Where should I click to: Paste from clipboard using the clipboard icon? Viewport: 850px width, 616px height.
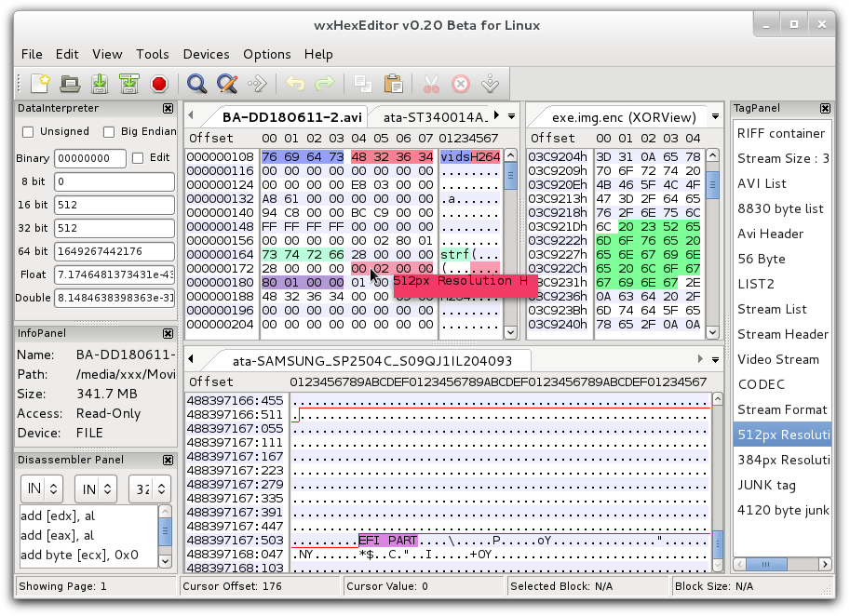pos(394,84)
